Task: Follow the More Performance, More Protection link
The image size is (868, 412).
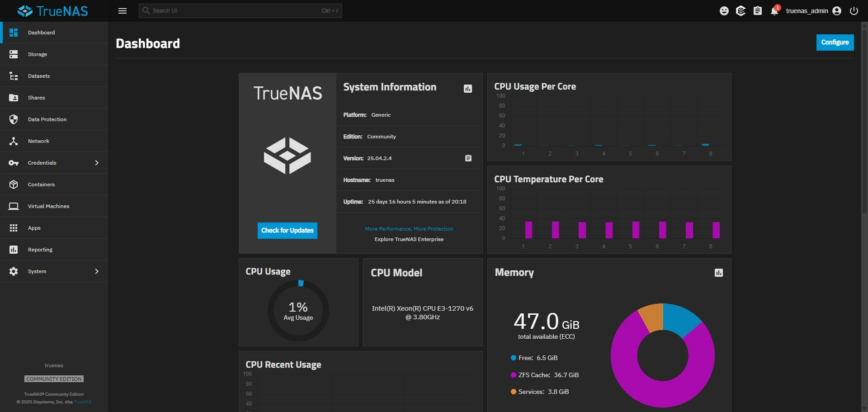Action: pos(409,229)
